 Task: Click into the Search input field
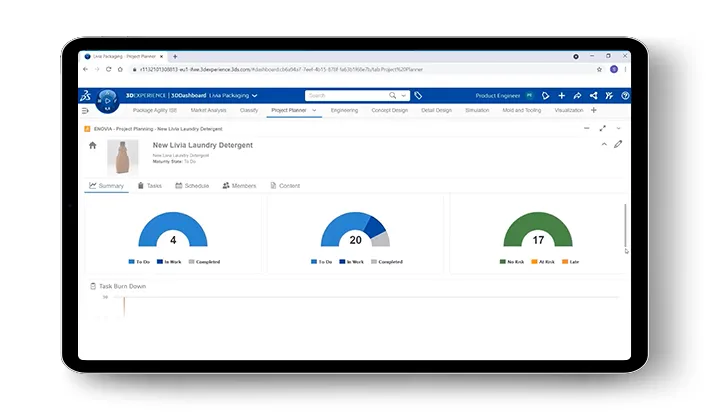pyautogui.click(x=347, y=95)
